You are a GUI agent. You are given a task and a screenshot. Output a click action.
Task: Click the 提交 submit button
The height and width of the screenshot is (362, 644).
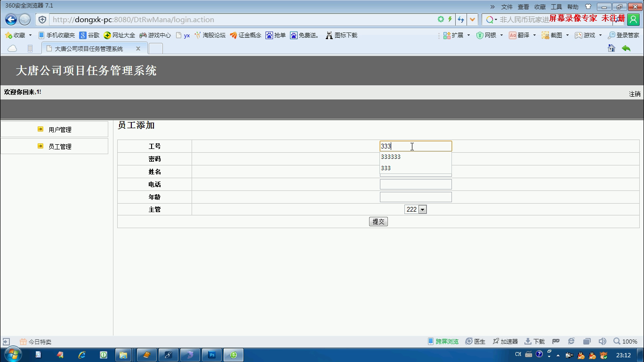click(x=378, y=222)
